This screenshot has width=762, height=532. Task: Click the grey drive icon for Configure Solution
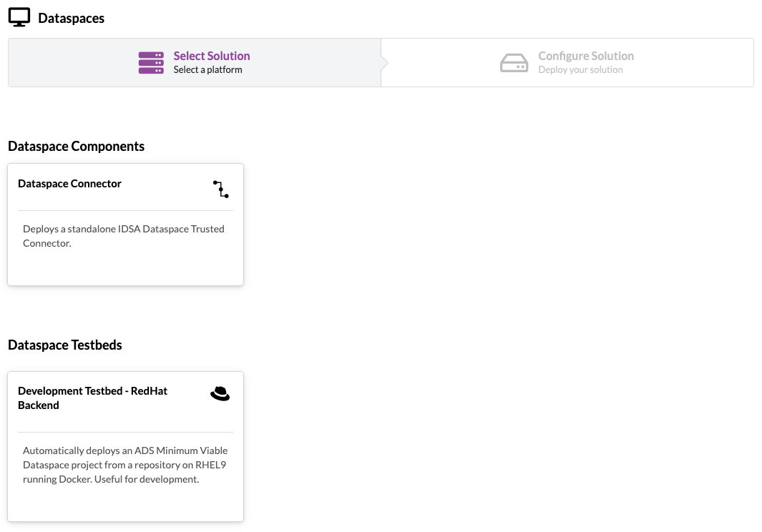pyautogui.click(x=514, y=63)
